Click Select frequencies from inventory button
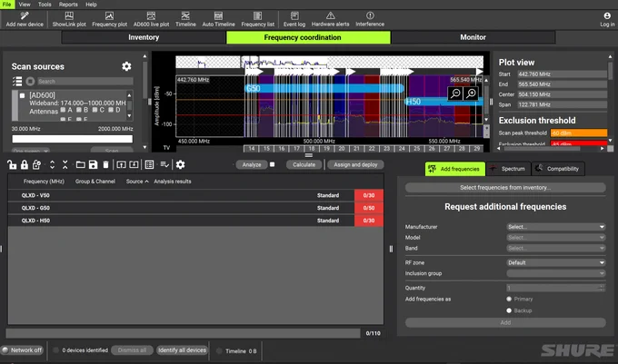 (x=505, y=188)
